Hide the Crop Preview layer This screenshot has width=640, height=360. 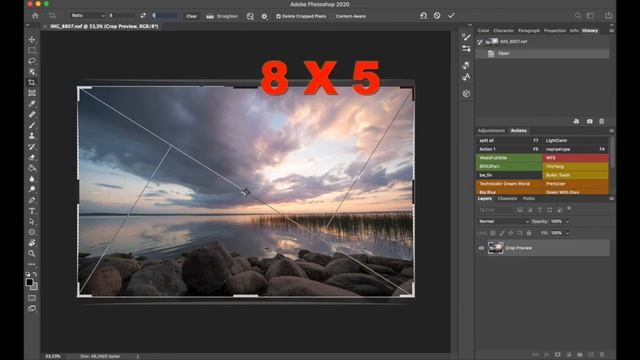[481, 248]
